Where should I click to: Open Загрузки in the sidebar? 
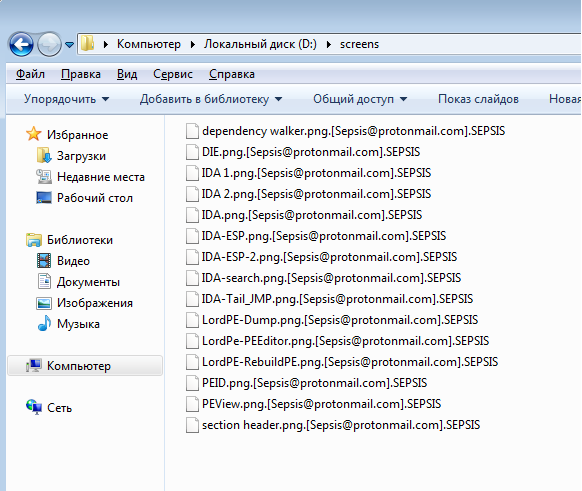(x=81, y=156)
